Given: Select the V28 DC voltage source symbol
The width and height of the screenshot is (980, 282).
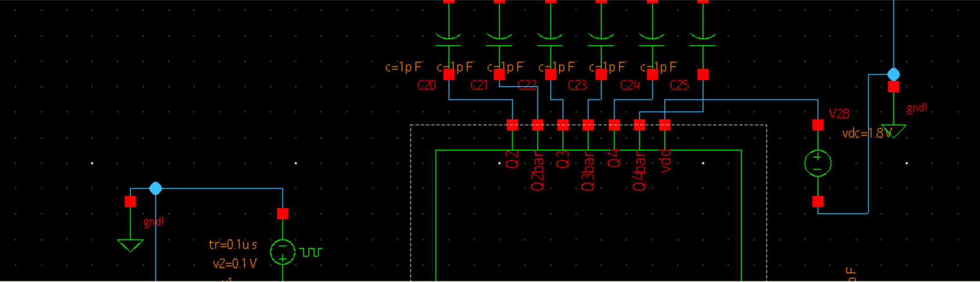Looking at the screenshot, I should tap(818, 163).
